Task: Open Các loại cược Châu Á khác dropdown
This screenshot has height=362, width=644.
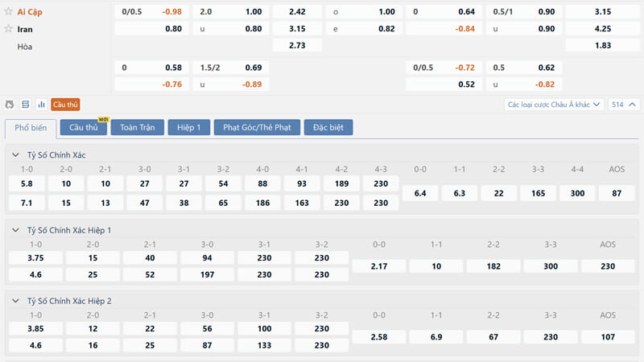Action: point(554,105)
